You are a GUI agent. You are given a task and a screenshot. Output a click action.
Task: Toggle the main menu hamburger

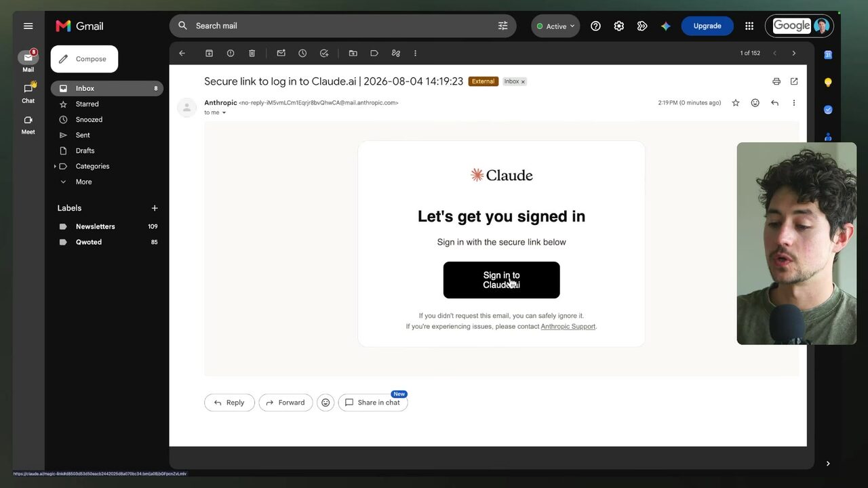28,26
